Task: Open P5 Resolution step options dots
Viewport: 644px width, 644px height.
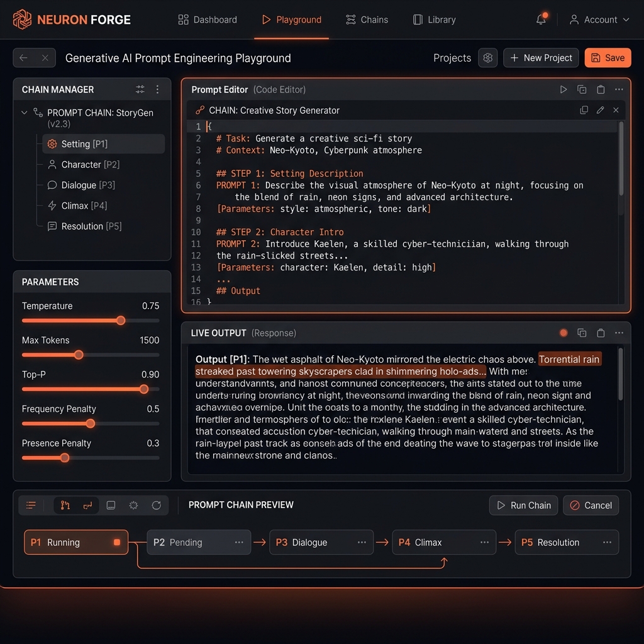Action: pyautogui.click(x=607, y=542)
